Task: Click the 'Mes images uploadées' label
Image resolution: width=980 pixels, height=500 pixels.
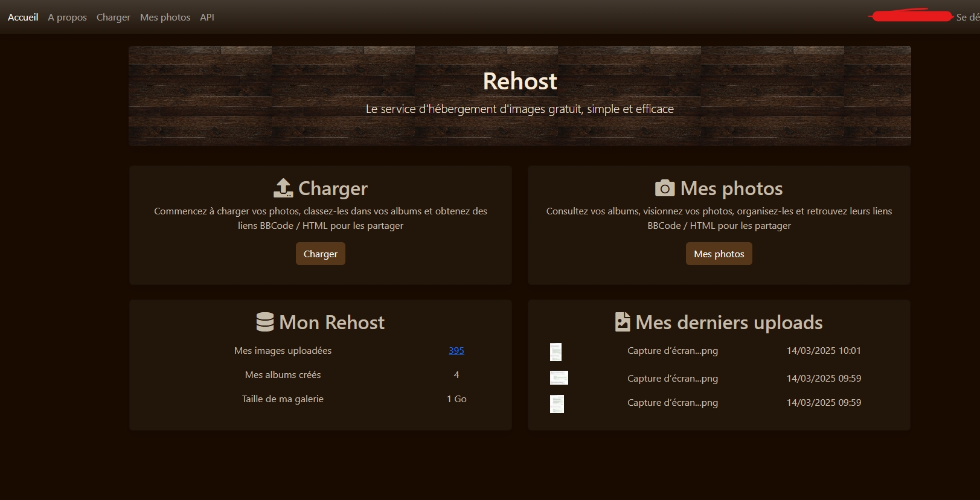Action: click(x=283, y=350)
